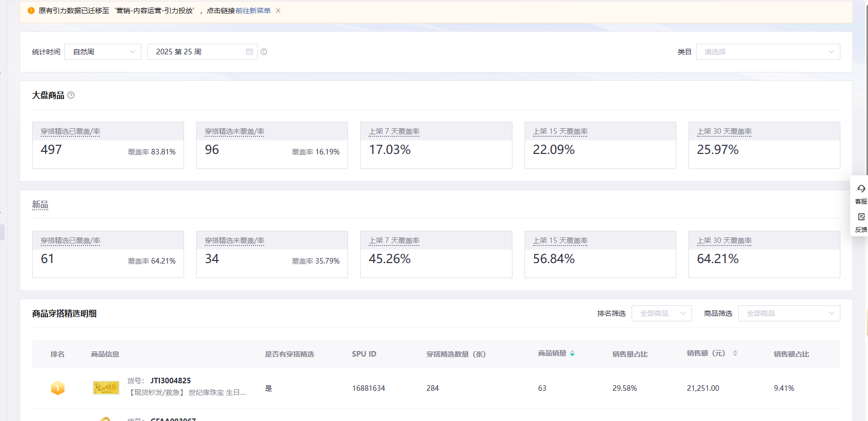Image resolution: width=868 pixels, height=421 pixels.
Task: Click the product title 现货秒发/救急 link
Action: pos(188,392)
